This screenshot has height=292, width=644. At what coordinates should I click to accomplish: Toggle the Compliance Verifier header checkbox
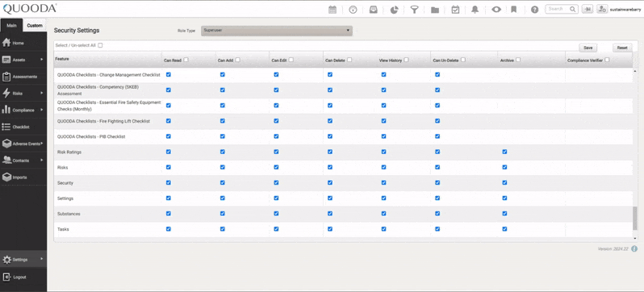click(607, 60)
